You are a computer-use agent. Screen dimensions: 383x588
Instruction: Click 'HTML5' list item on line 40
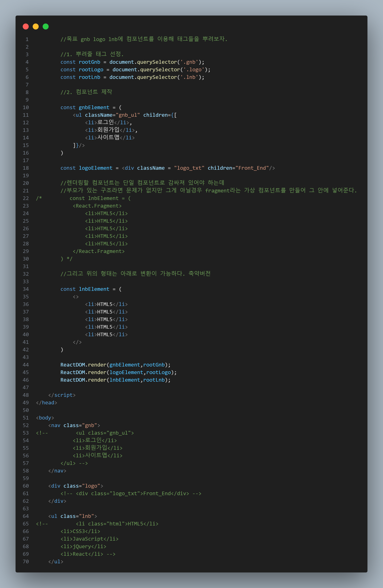pos(106,334)
